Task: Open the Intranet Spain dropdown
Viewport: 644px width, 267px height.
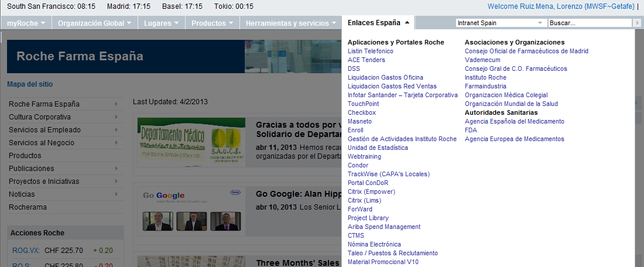Action: pos(501,23)
